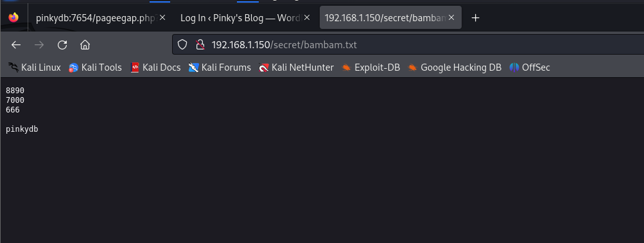Viewport: 644px width, 243px height.
Task: Open the tracking protection shield icon
Action: tap(182, 44)
